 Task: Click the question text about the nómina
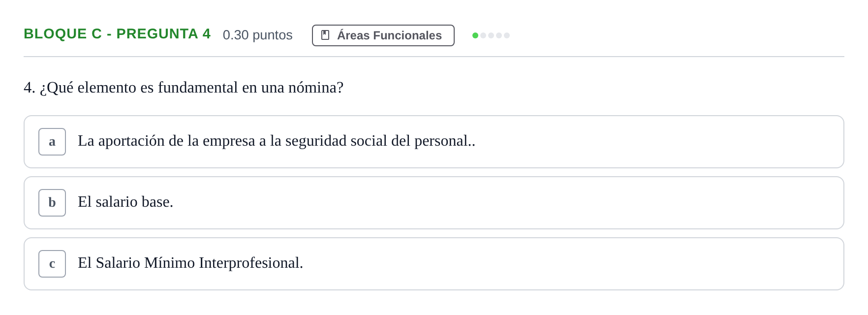click(191, 88)
